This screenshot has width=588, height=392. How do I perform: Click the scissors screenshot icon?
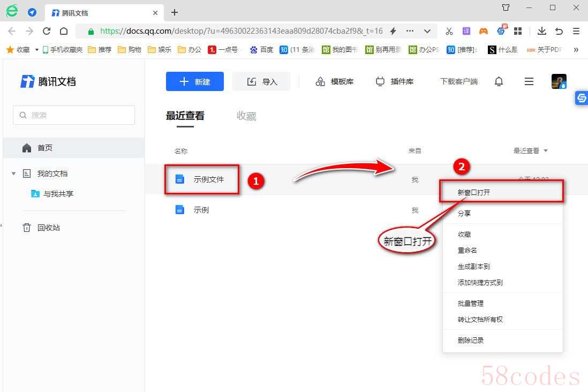tap(449, 31)
